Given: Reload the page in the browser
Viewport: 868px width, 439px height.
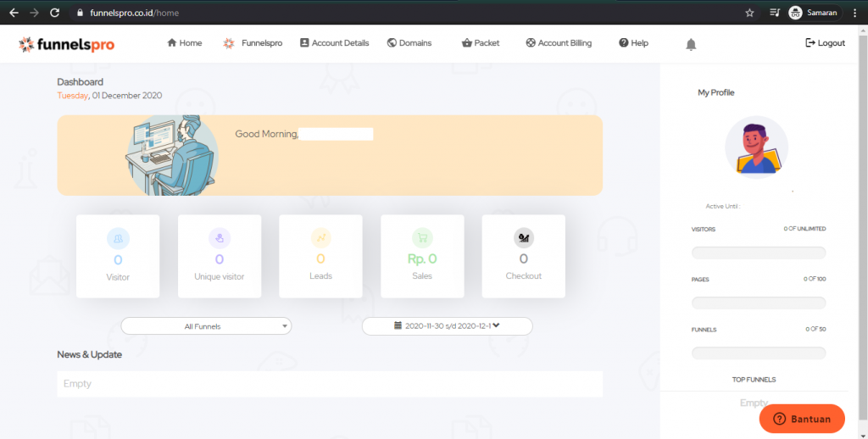Looking at the screenshot, I should [x=54, y=13].
